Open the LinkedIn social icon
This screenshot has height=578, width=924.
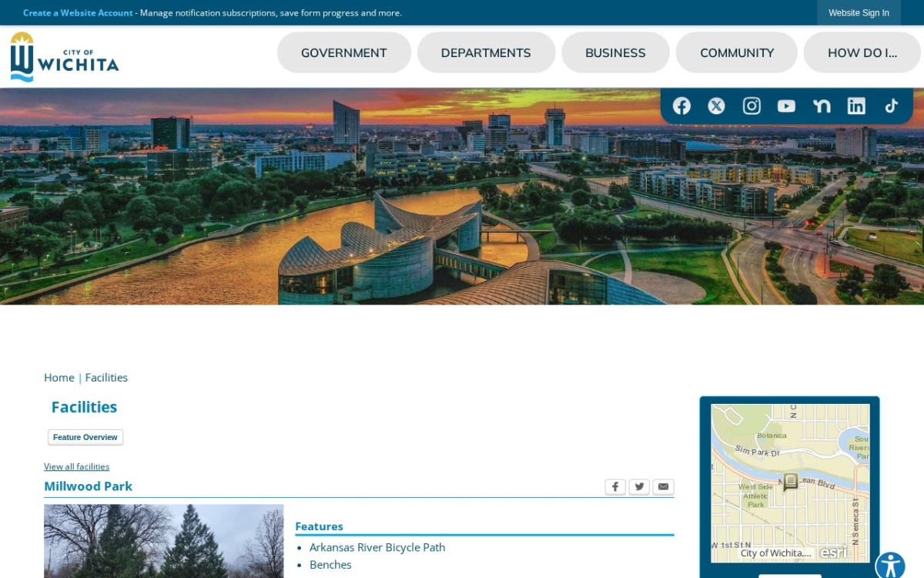pos(856,106)
